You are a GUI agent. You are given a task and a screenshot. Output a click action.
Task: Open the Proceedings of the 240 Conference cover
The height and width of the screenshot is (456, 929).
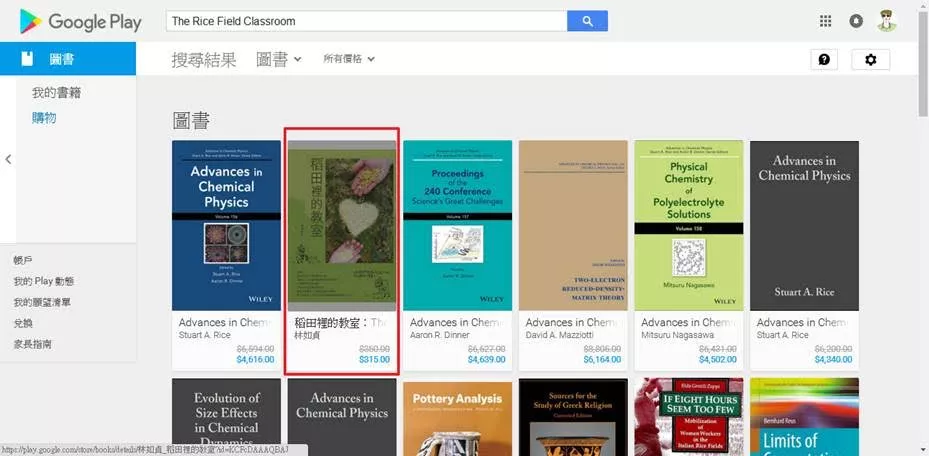pyautogui.click(x=457, y=226)
